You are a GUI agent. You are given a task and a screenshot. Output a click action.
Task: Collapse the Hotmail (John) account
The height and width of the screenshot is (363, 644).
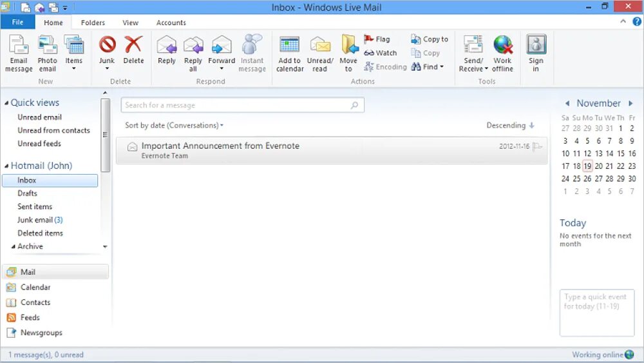(x=6, y=166)
